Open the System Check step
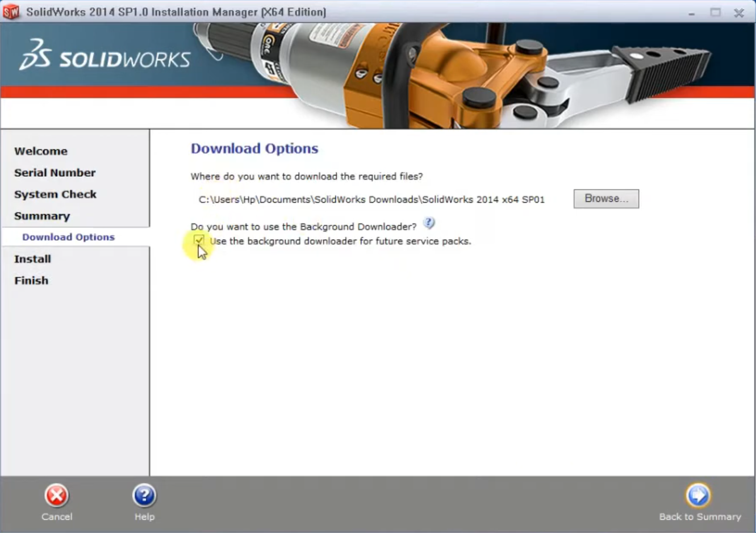 [x=56, y=194]
